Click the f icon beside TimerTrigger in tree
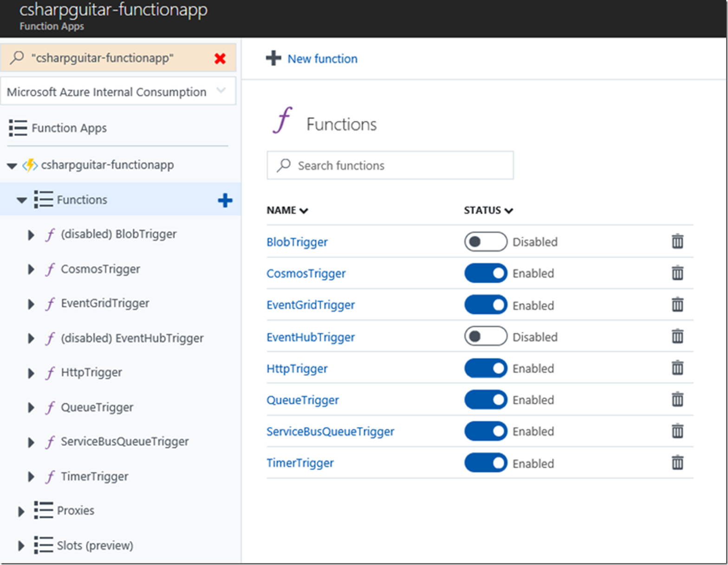This screenshot has height=565, width=728. [x=50, y=477]
